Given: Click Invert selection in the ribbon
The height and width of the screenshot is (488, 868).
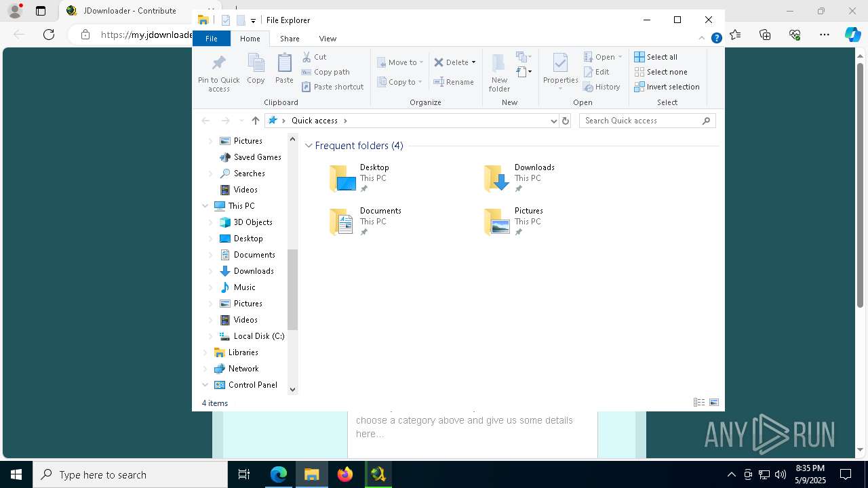Looking at the screenshot, I should coord(667,87).
